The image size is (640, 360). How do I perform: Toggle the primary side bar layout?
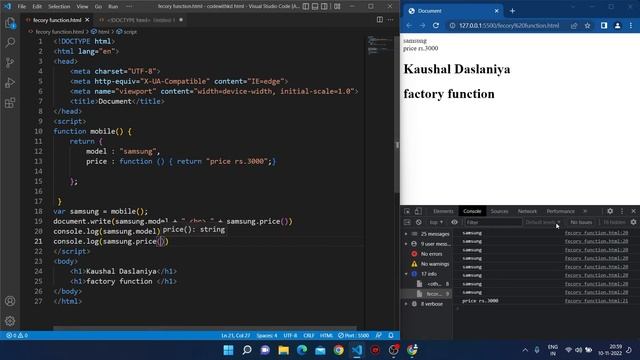pos(306,7)
